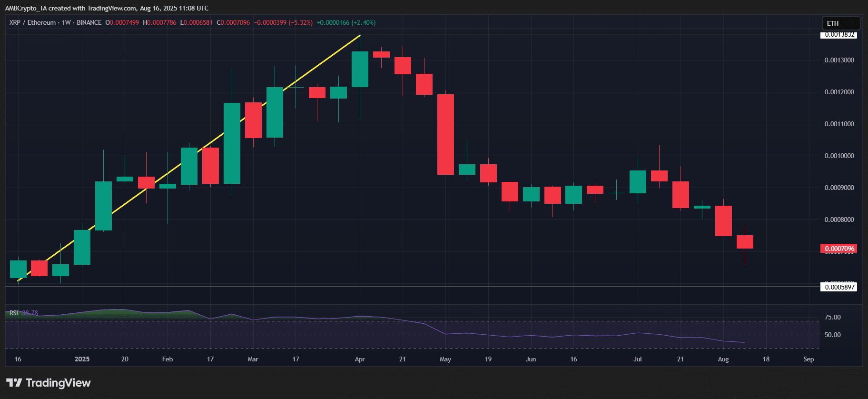Click the 0.0013000 price axis label

click(839, 60)
